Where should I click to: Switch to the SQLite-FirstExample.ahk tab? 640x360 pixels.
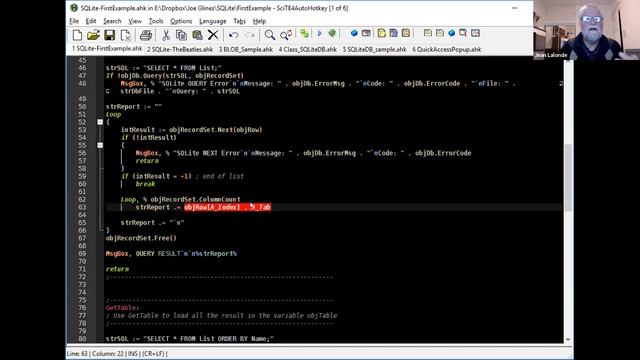pyautogui.click(x=107, y=49)
